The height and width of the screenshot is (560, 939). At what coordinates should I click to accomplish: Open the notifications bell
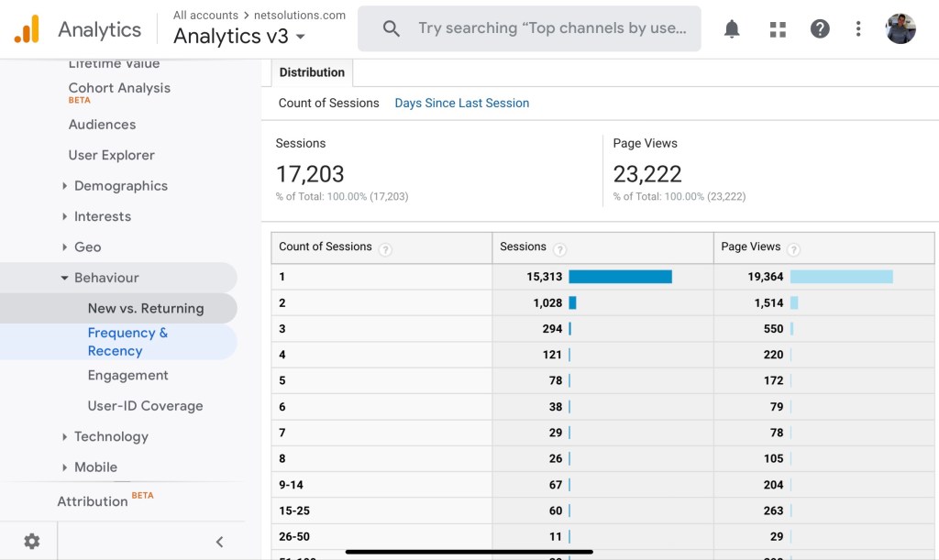point(732,29)
